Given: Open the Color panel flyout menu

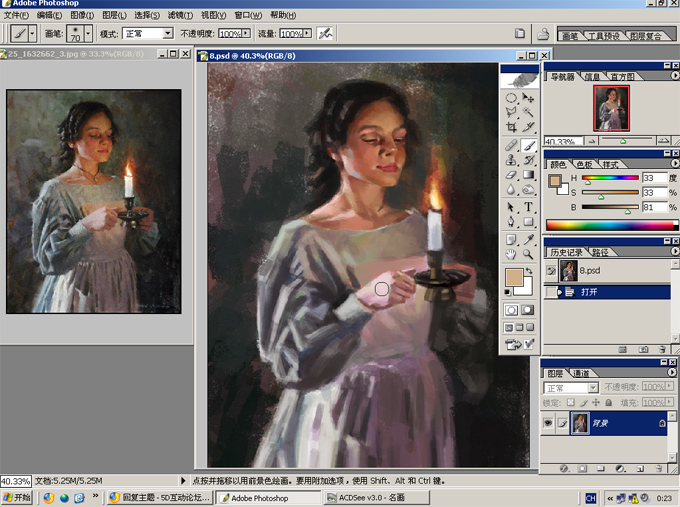Looking at the screenshot, I should 675,164.
